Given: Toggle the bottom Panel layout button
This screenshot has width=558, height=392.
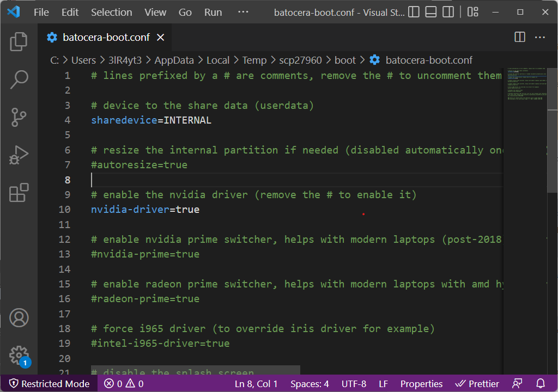Looking at the screenshot, I should (430, 12).
